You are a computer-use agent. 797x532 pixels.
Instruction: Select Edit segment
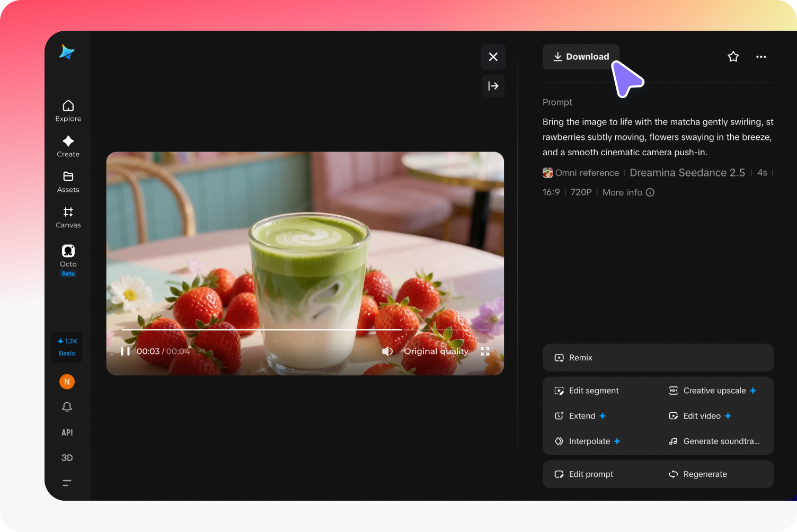[587, 391]
